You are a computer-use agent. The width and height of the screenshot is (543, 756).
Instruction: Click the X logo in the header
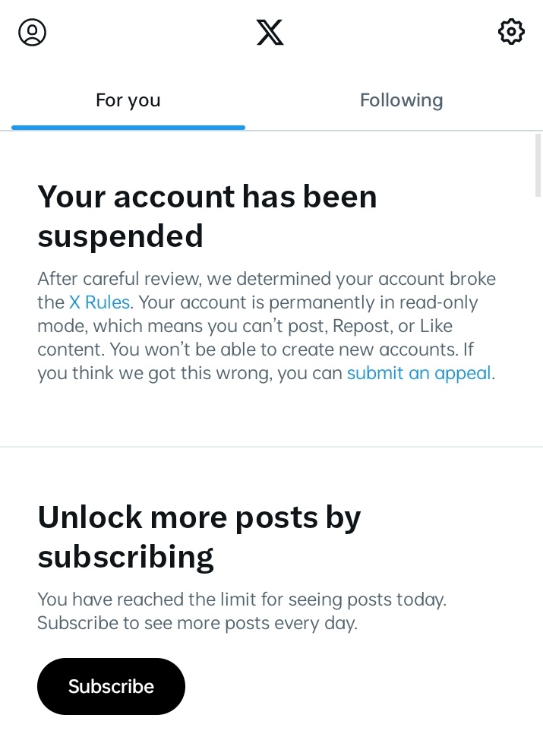[270, 33]
